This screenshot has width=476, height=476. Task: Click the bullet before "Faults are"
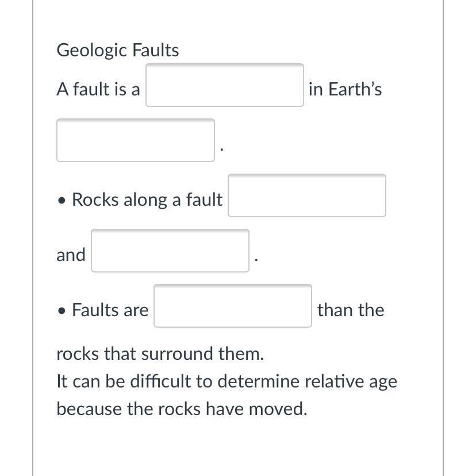62,311
